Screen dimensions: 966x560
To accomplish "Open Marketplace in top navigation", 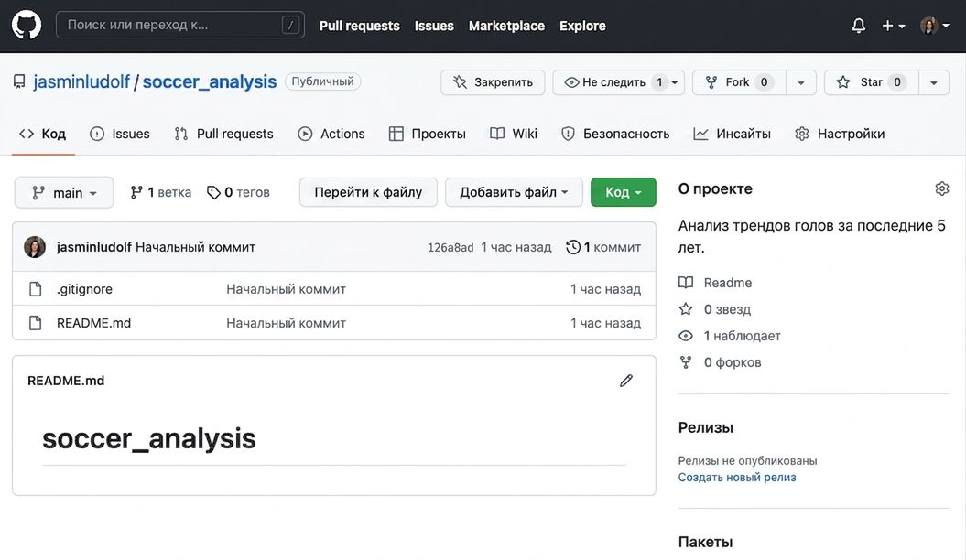I will coord(506,26).
